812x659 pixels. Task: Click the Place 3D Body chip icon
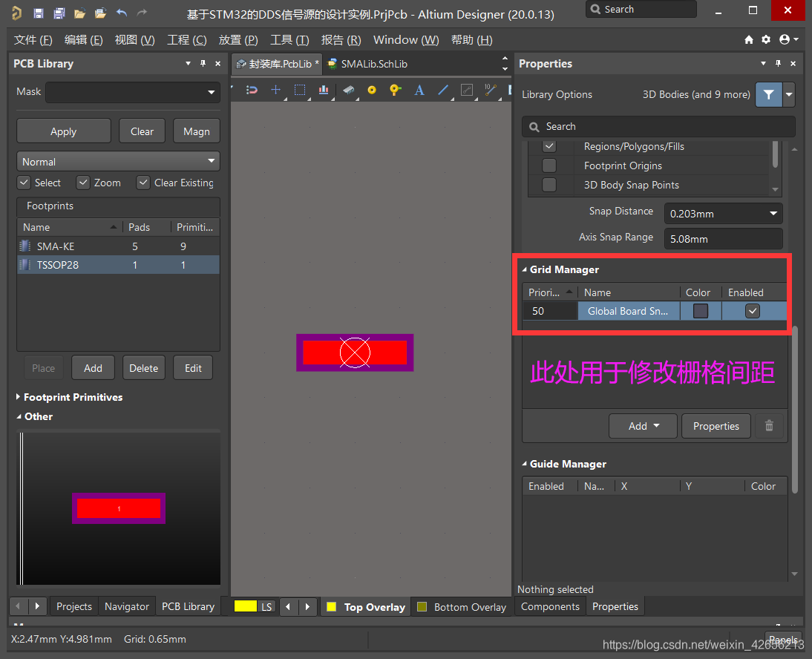click(x=349, y=90)
